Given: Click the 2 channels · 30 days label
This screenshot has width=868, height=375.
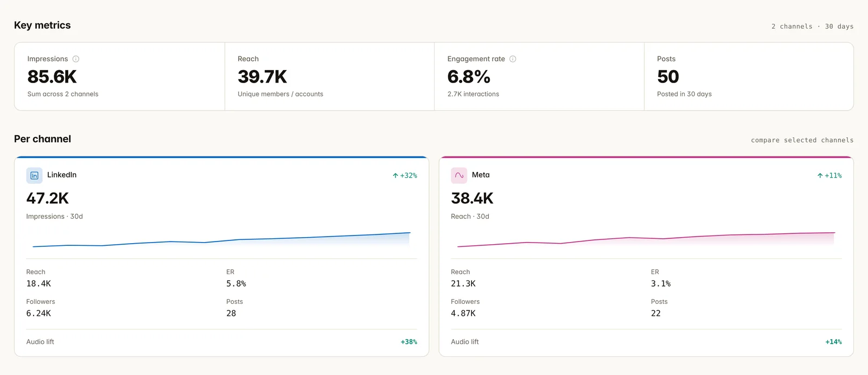Looking at the screenshot, I should [x=812, y=27].
